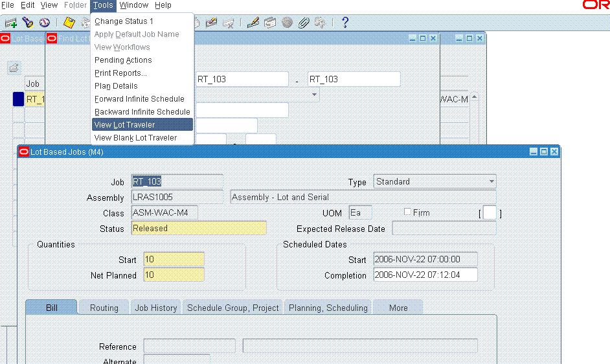Click the Assembly field LRAS1005
610x364 pixels.
(177, 197)
